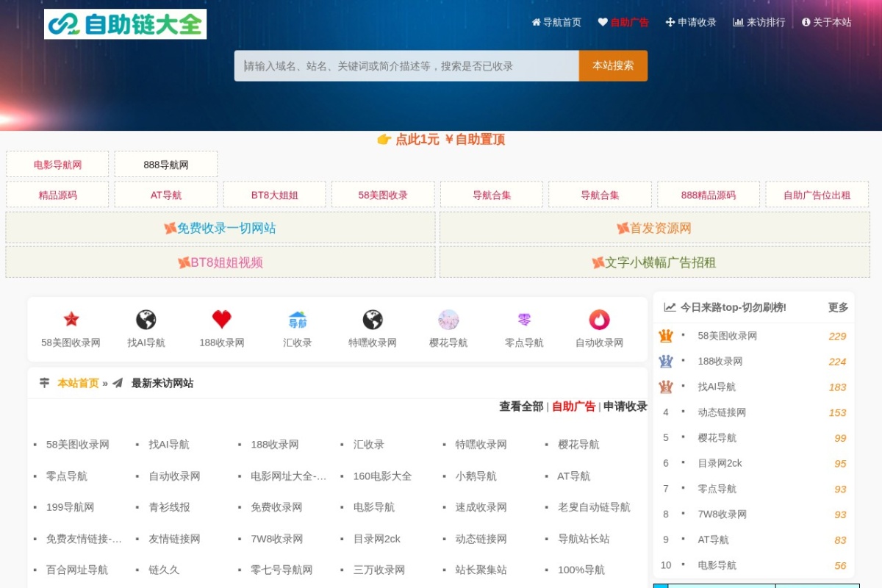Viewport: 882px width, 588px height.
Task: Focus the site search input field
Action: click(406, 65)
